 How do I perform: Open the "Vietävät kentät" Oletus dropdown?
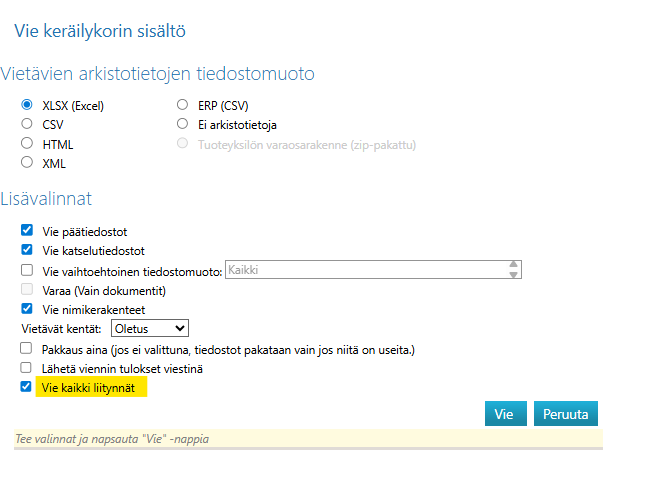click(149, 328)
